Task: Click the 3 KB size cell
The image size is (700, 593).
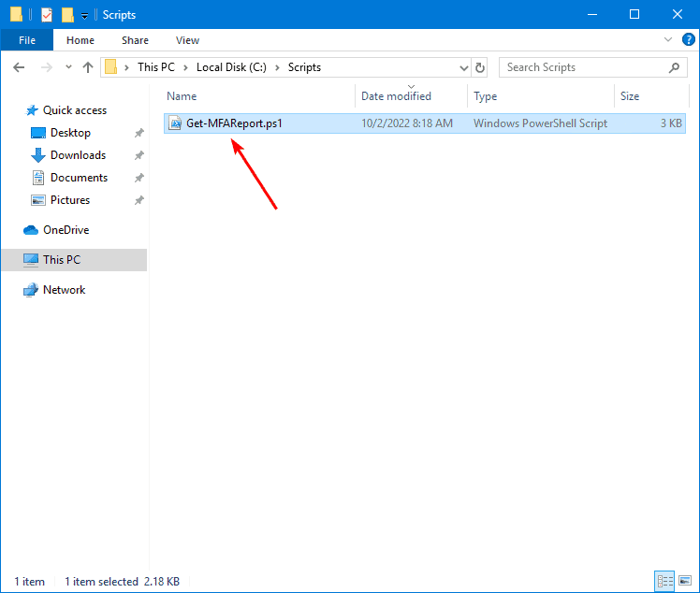Action: (x=671, y=123)
